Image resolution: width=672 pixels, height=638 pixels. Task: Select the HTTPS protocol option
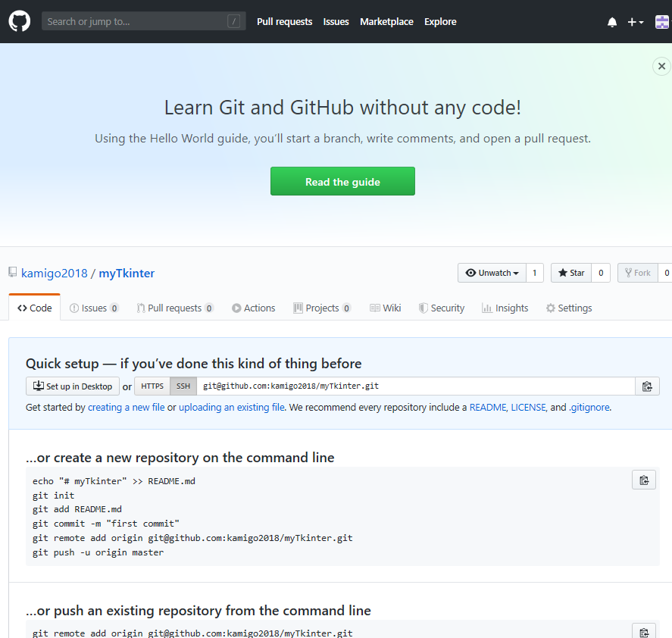click(x=152, y=386)
